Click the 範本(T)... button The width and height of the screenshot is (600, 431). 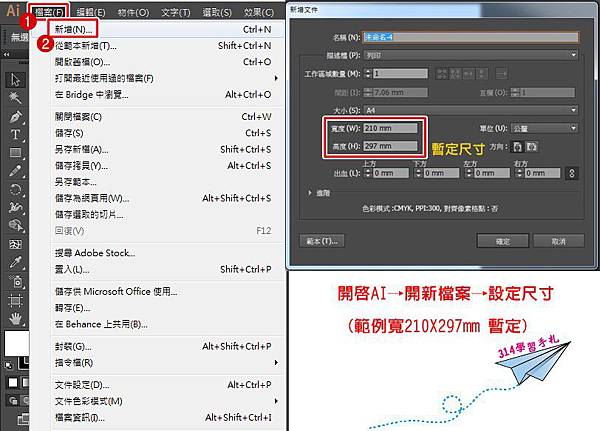[322, 241]
